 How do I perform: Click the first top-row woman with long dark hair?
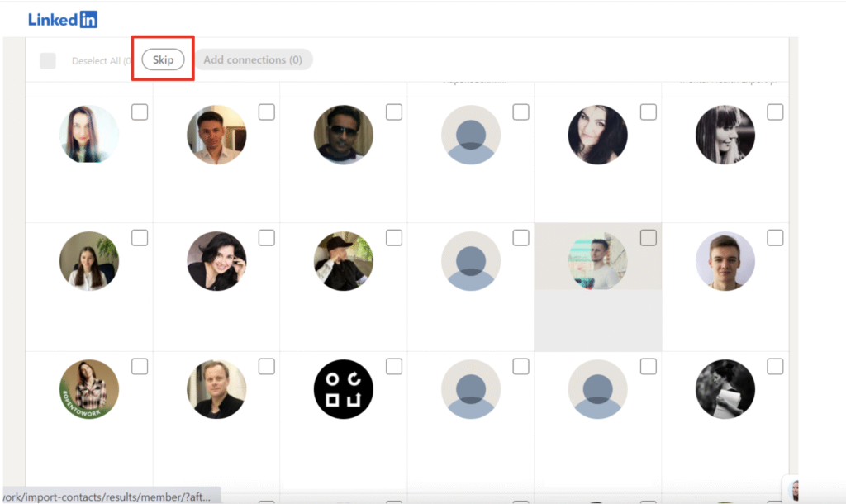click(x=89, y=135)
